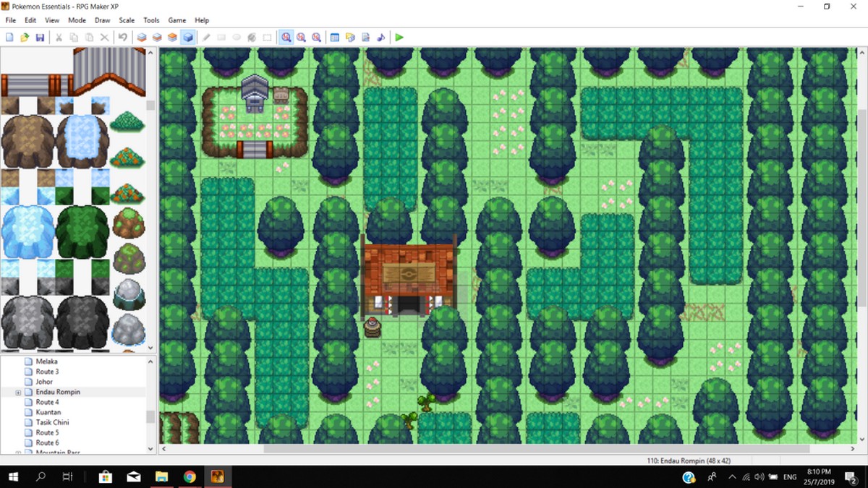The image size is (868, 488).
Task: Open the Scale menu
Action: click(x=127, y=20)
